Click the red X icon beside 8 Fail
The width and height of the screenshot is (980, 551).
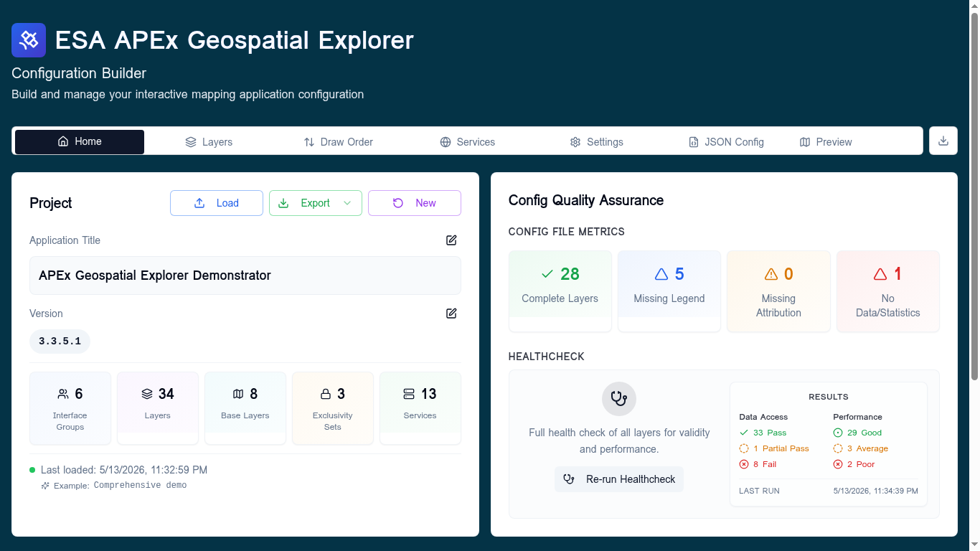744,464
